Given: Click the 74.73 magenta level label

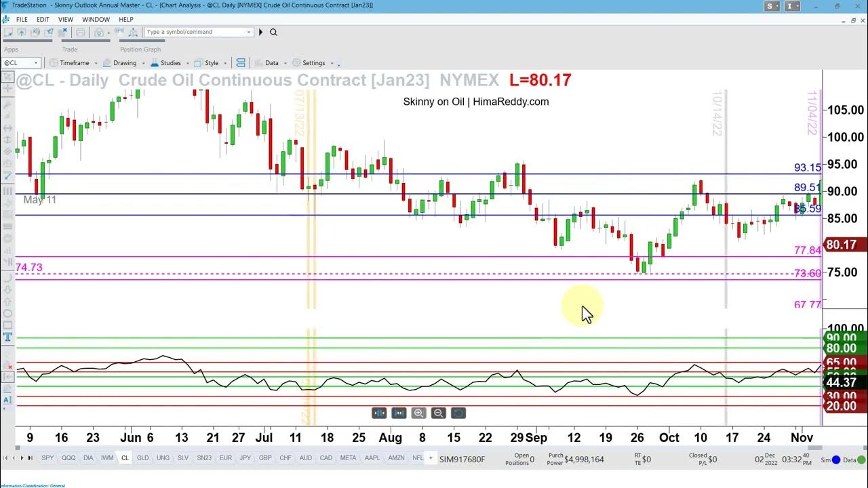Looking at the screenshot, I should click(29, 268).
